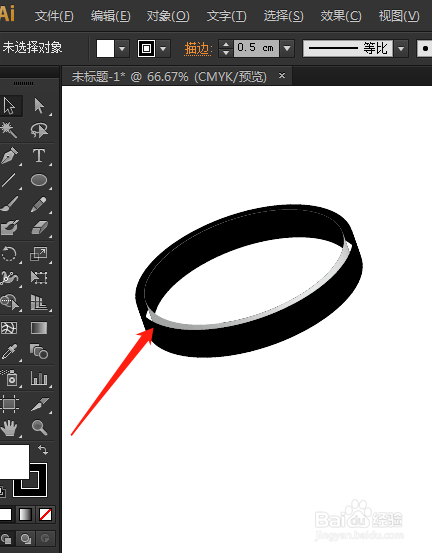Select the Perspective Grid tool

point(39,302)
